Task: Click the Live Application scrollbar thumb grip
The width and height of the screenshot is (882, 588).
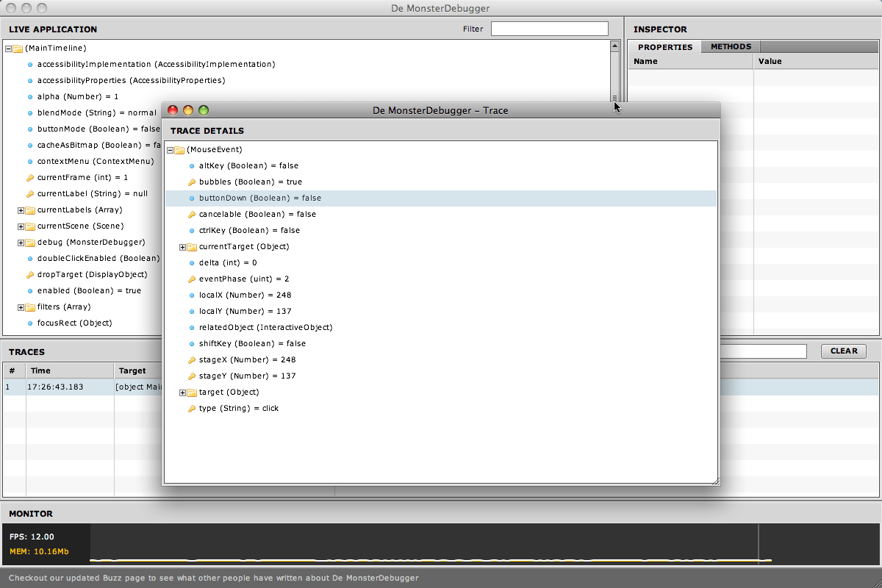Action: 615,98
